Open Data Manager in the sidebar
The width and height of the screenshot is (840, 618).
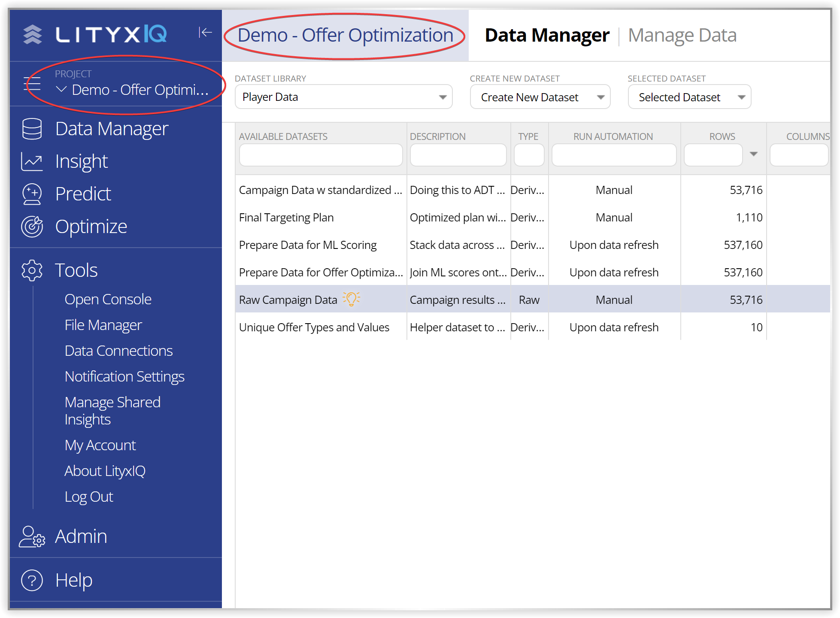click(112, 129)
